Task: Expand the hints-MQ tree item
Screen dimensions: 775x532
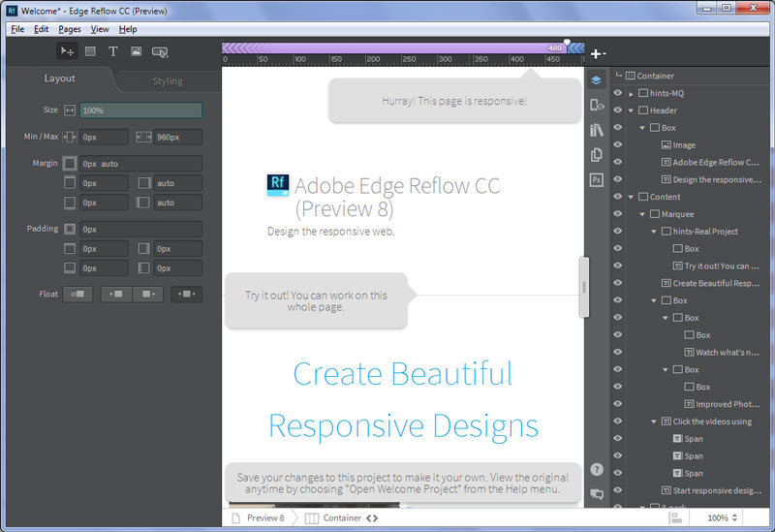Action: [x=631, y=93]
